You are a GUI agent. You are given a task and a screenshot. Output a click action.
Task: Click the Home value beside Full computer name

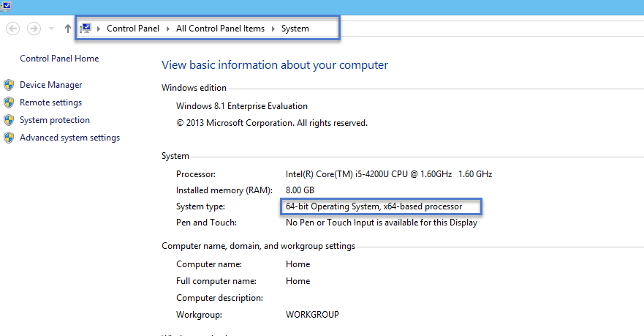click(298, 281)
